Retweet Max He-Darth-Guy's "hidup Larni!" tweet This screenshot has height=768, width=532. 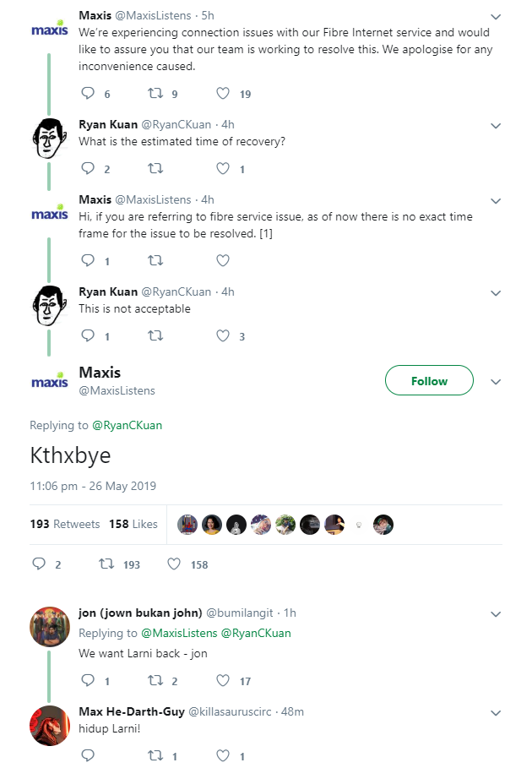click(155, 755)
